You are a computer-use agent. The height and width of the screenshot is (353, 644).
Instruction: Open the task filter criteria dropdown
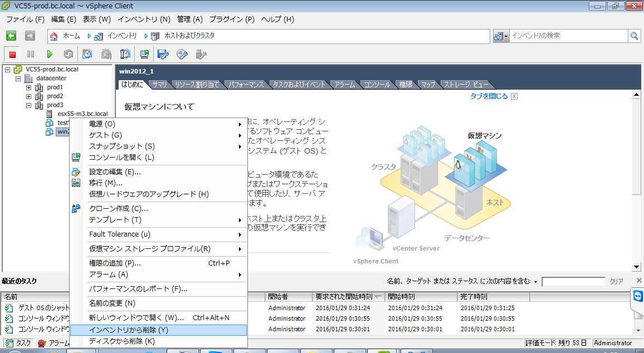click(535, 282)
